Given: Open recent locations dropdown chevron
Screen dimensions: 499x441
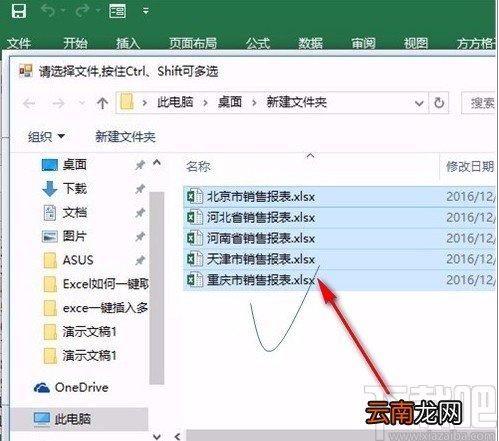Looking at the screenshot, I should (x=82, y=103).
